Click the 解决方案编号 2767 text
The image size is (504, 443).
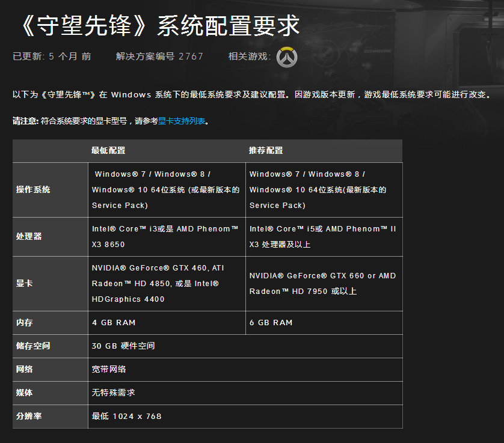[159, 57]
